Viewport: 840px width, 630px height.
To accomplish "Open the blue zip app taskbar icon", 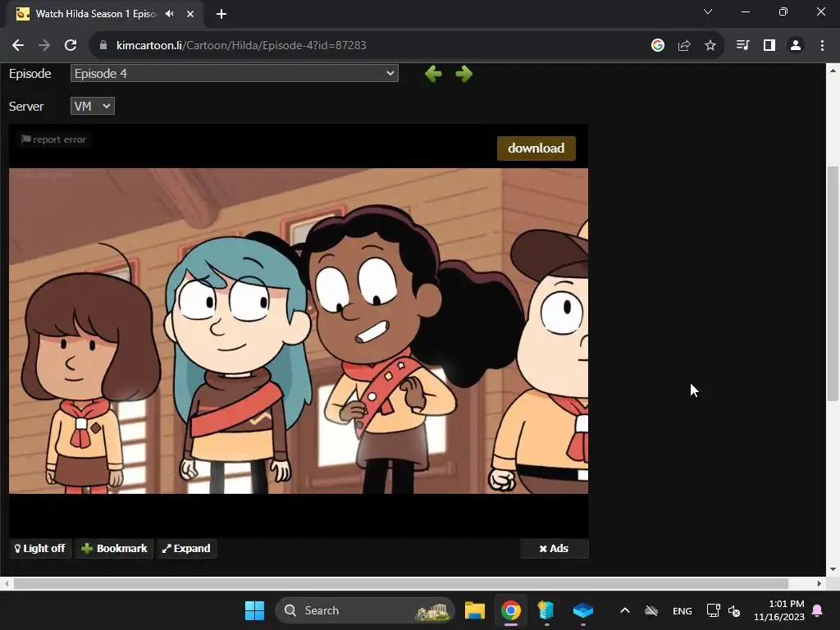I will (x=546, y=610).
